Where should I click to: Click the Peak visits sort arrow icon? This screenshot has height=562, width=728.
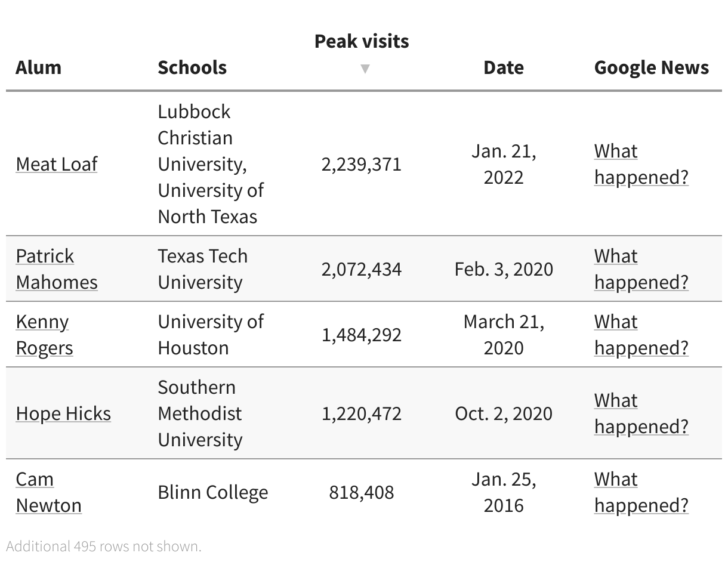click(x=365, y=69)
